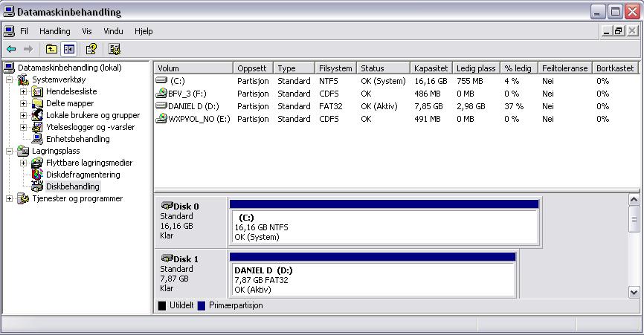Click the Forward arrow toolbar button
The width and height of the screenshot is (644, 335).
(x=28, y=50)
